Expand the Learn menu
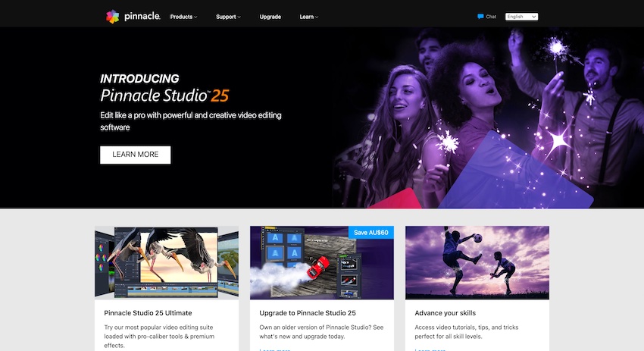The width and height of the screenshot is (644, 351). [x=309, y=17]
